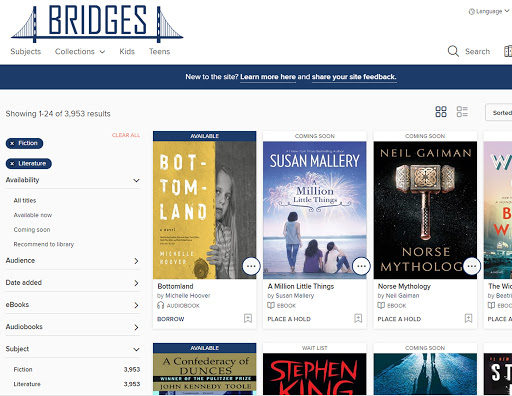
Task: Filter by Available now
Action: tap(33, 215)
